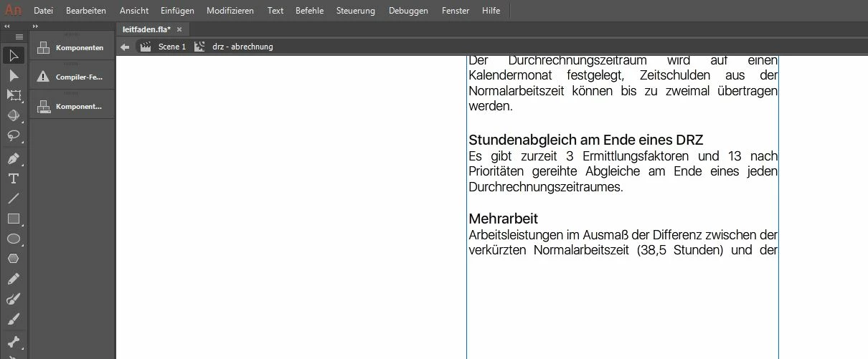Select the Pen tool
This screenshot has width=868, height=359.
(x=14, y=158)
